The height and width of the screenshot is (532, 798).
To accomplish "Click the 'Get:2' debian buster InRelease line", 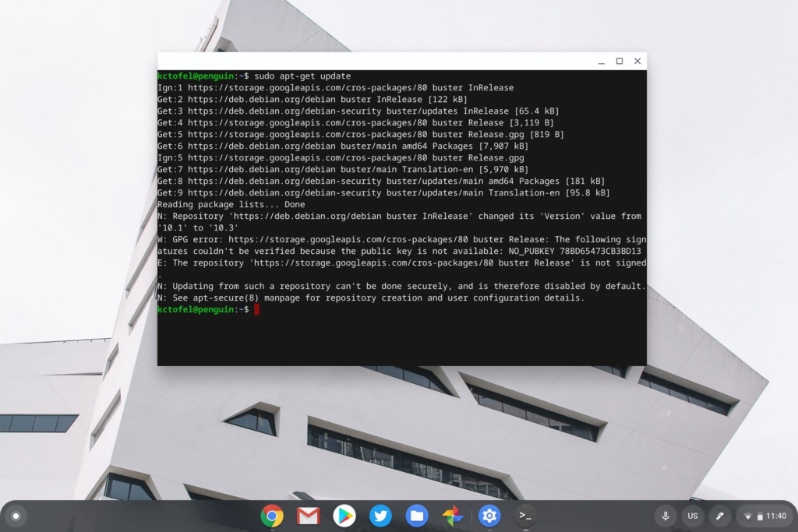I will (x=312, y=99).
